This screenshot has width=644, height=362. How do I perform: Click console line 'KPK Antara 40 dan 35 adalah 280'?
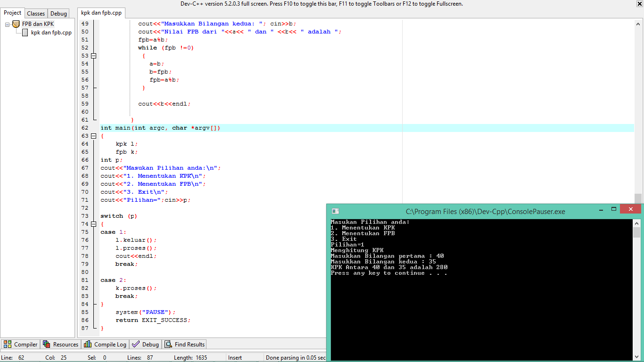coord(389,267)
